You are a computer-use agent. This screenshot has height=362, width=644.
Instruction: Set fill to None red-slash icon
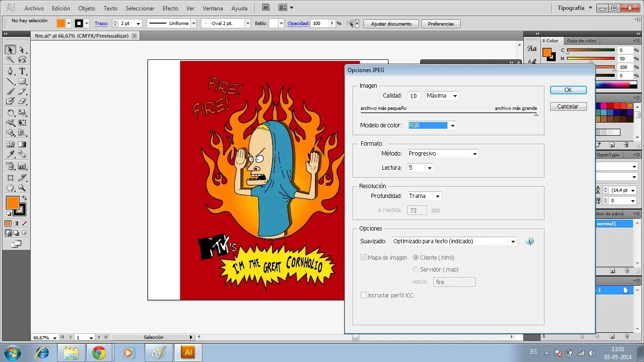pyautogui.click(x=24, y=223)
